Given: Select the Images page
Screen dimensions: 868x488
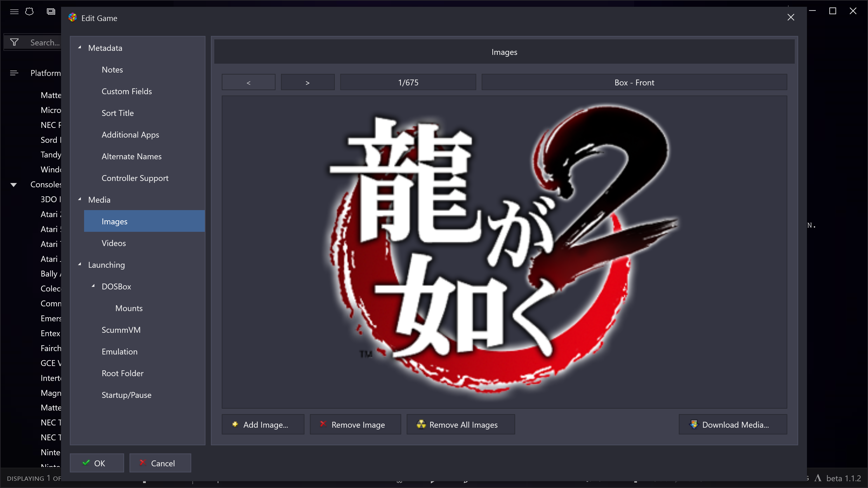Looking at the screenshot, I should (144, 221).
